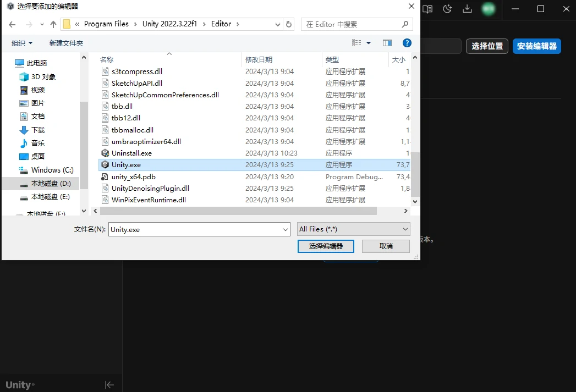Click the help question mark icon
Viewport: 576px width, 392px height.
click(x=407, y=43)
